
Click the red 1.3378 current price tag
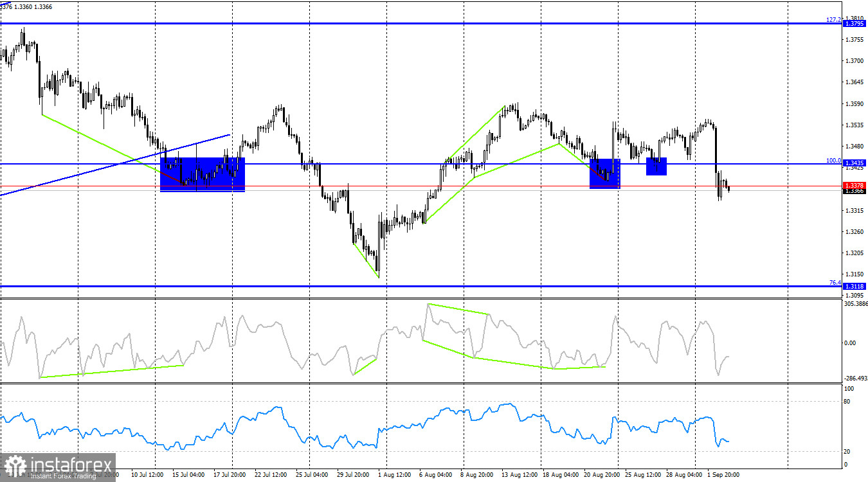853,185
